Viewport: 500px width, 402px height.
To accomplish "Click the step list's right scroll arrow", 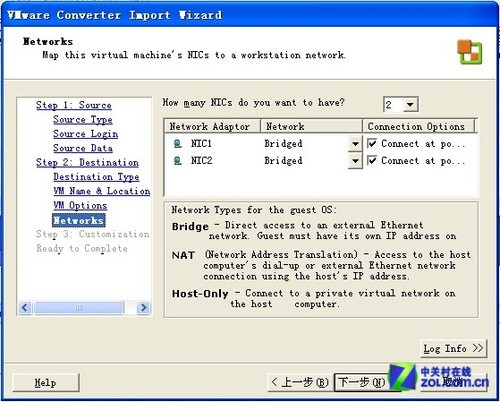I will [144, 307].
